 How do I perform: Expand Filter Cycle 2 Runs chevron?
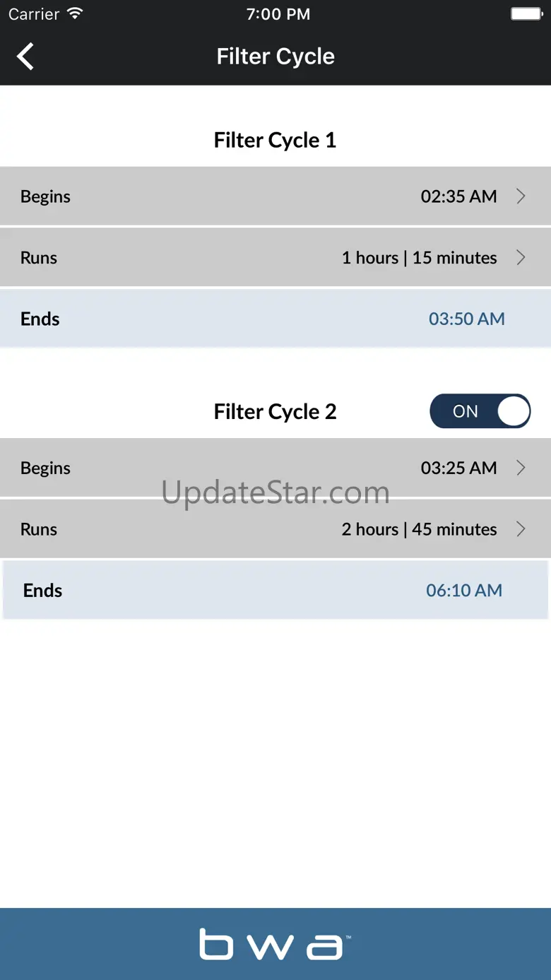(x=521, y=529)
